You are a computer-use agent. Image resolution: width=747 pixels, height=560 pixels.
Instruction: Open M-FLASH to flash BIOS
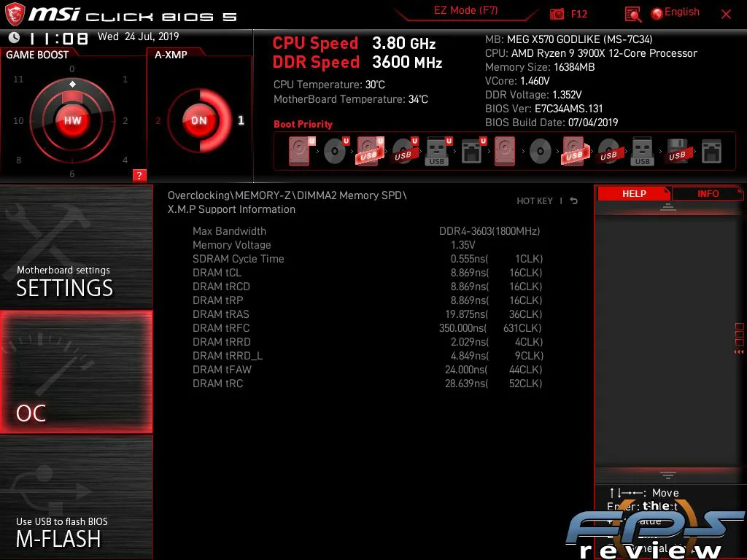[x=77, y=497]
